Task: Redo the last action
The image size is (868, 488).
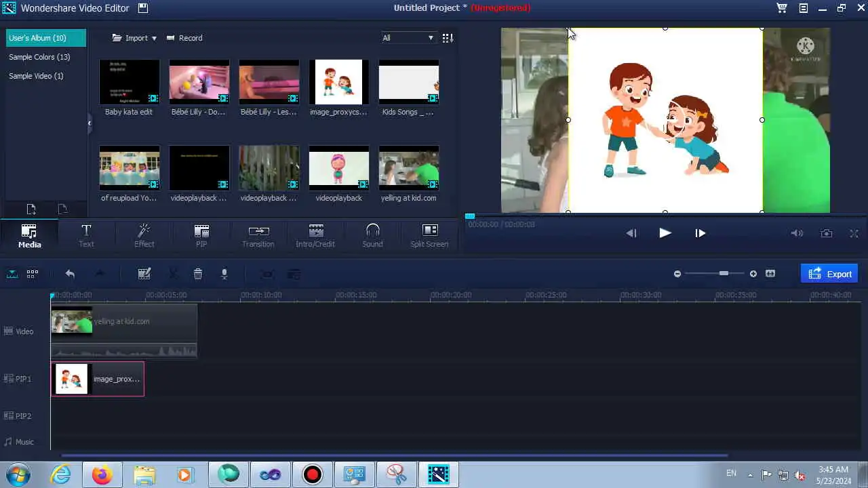Action: coord(100,274)
